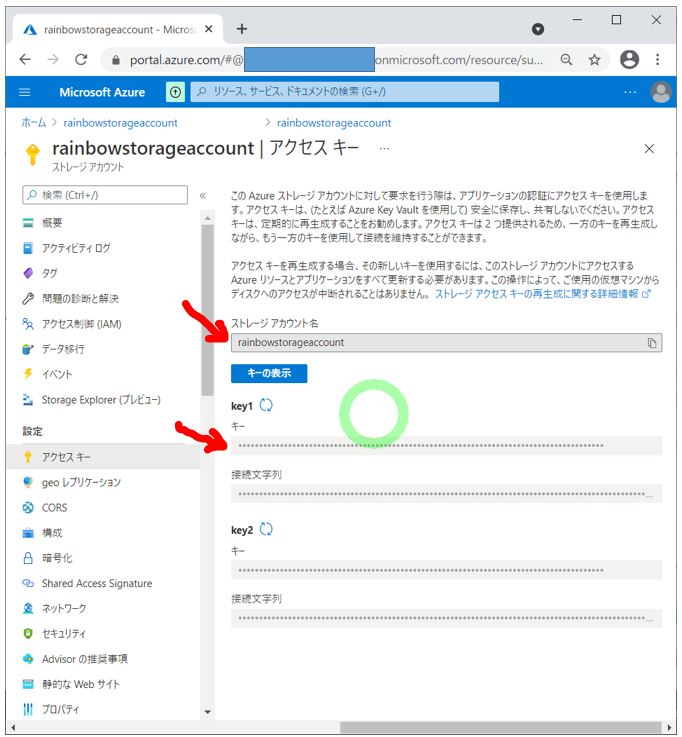Reload the page with refresh icon

pyautogui.click(x=81, y=60)
